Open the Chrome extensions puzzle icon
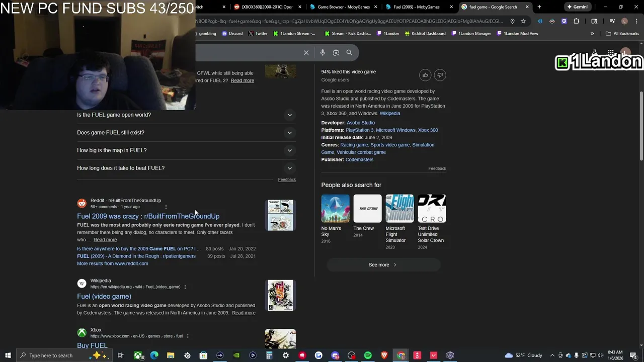The width and height of the screenshot is (644, 362). (x=577, y=21)
